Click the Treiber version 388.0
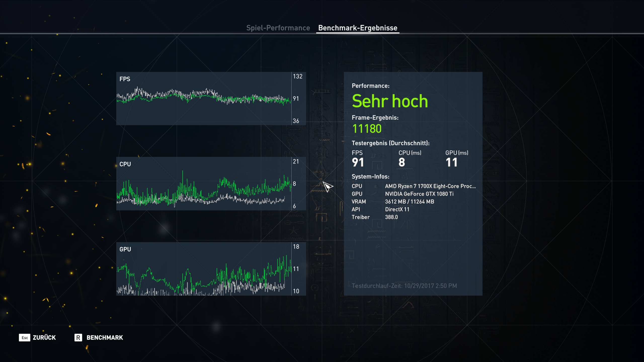 coord(391,217)
